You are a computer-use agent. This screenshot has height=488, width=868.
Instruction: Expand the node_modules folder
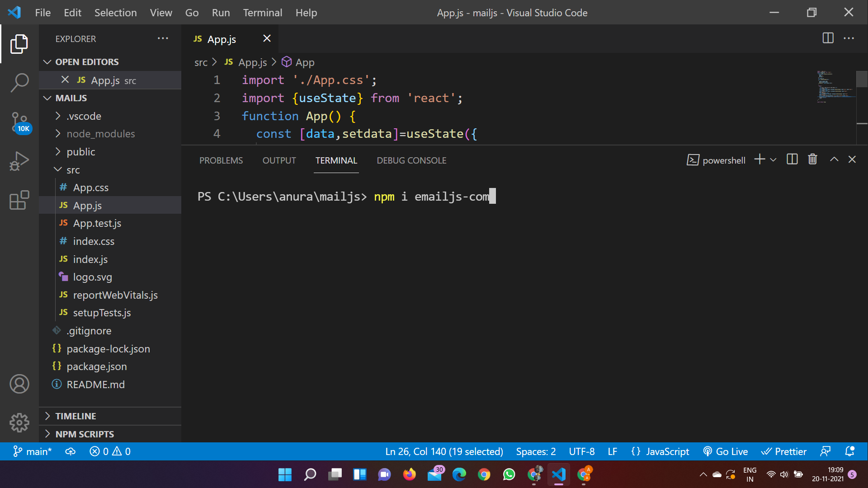coord(100,134)
